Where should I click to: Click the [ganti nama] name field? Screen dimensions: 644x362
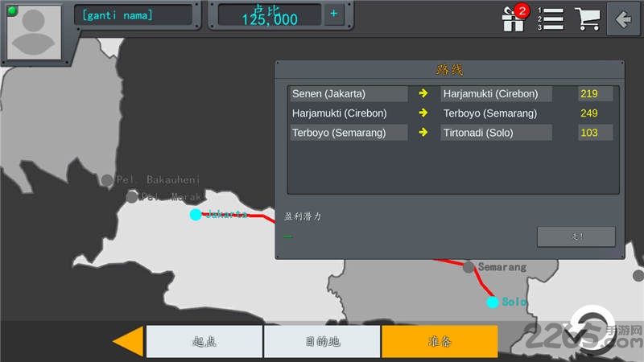pos(134,14)
